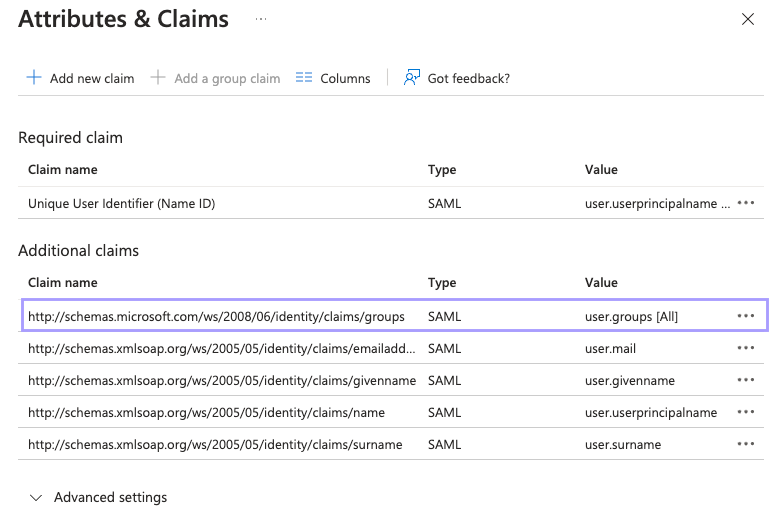Click the Columns label
Viewport: 780px width, 517px height.
point(345,79)
